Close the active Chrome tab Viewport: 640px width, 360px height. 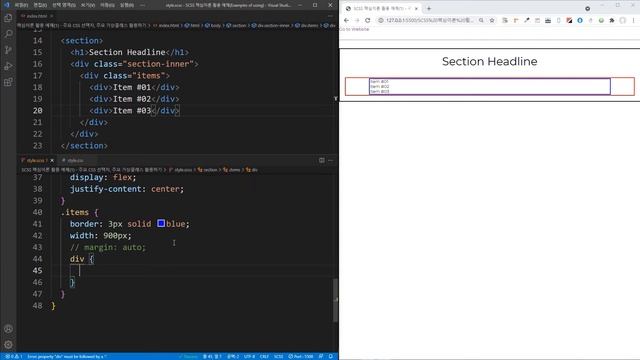(x=416, y=8)
